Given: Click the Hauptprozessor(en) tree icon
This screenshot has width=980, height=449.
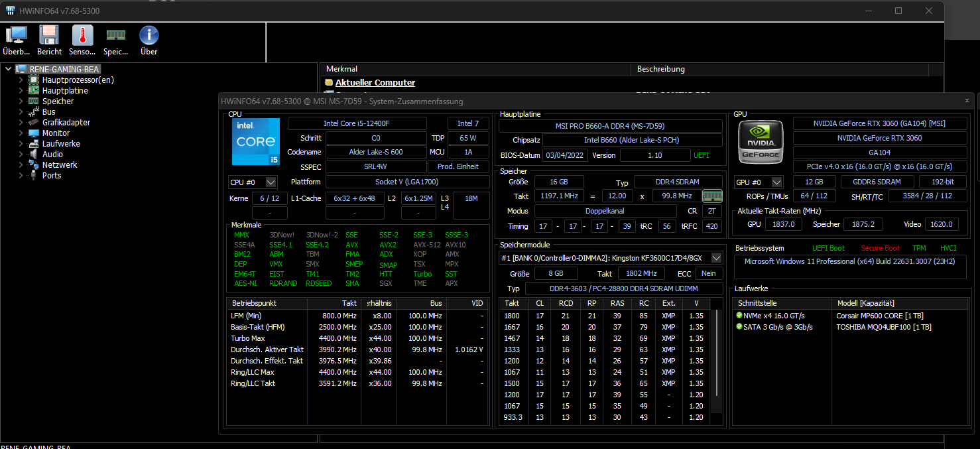Looking at the screenshot, I should coord(33,80).
